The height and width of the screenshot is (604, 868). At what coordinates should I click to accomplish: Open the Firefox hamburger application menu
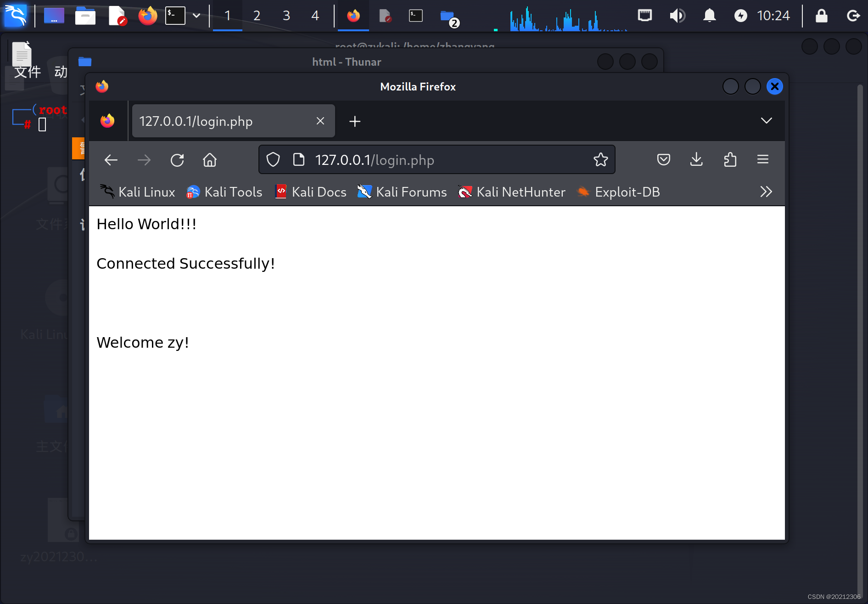point(763,160)
